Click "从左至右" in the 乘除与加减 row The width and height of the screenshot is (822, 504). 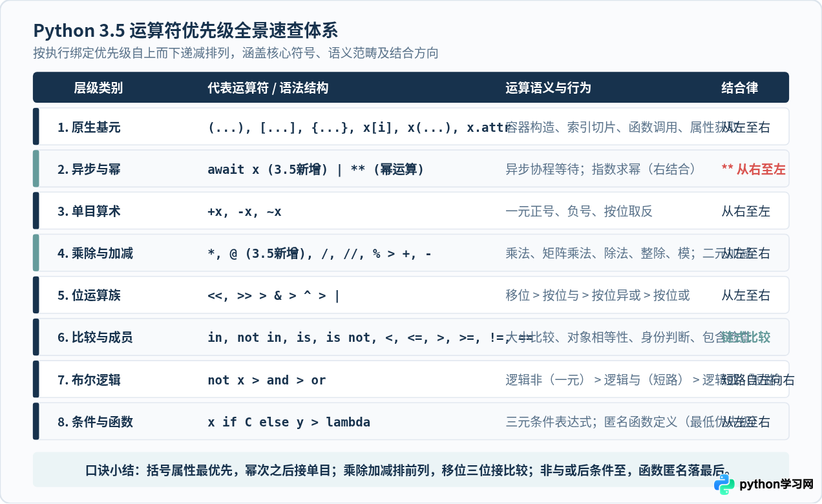click(746, 253)
